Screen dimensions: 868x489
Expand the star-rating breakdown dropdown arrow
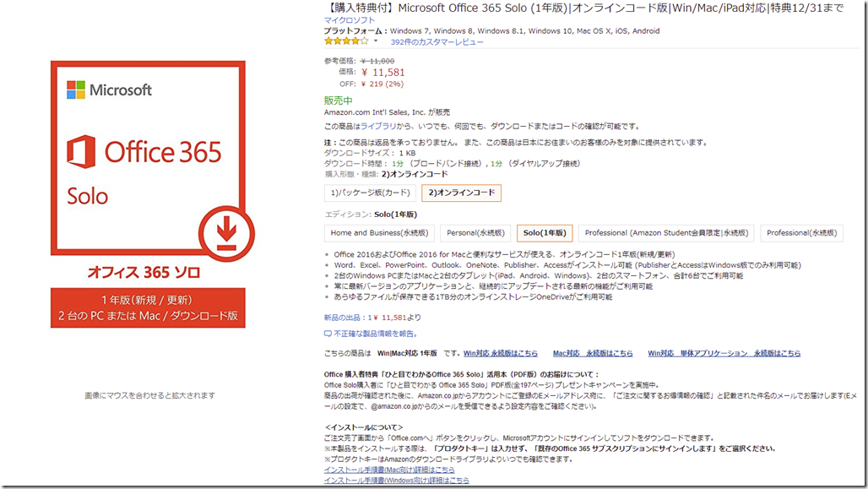[375, 40]
